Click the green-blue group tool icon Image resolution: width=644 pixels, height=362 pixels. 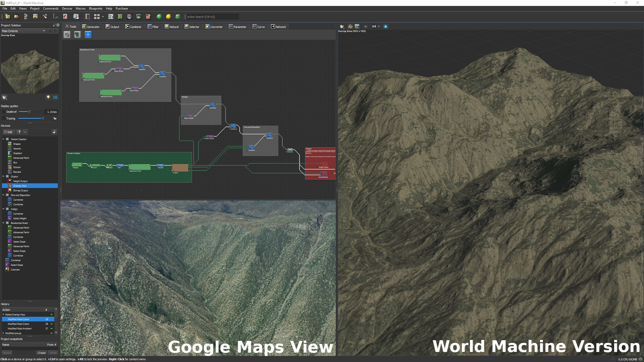point(77,35)
